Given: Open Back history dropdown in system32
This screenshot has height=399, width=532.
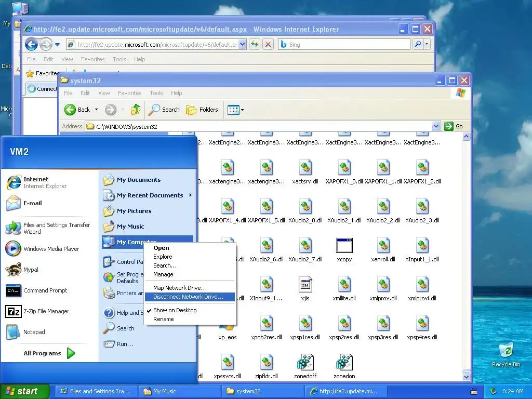Looking at the screenshot, I should (96, 110).
